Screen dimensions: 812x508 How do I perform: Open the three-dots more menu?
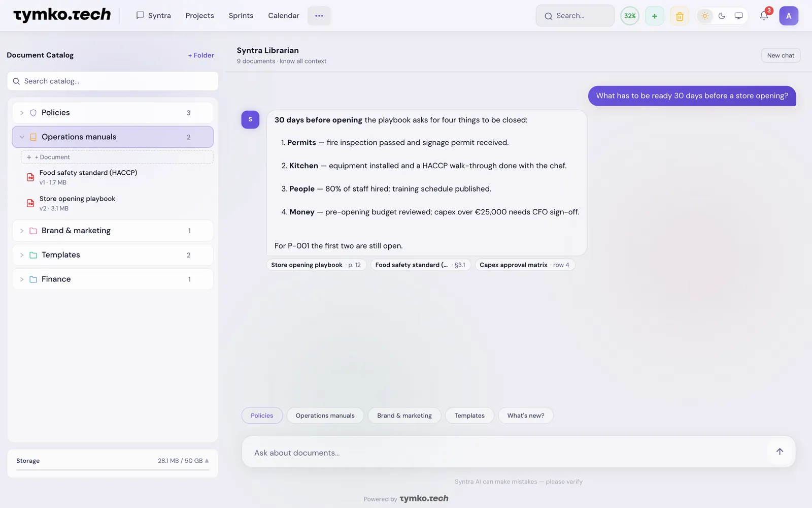[319, 16]
